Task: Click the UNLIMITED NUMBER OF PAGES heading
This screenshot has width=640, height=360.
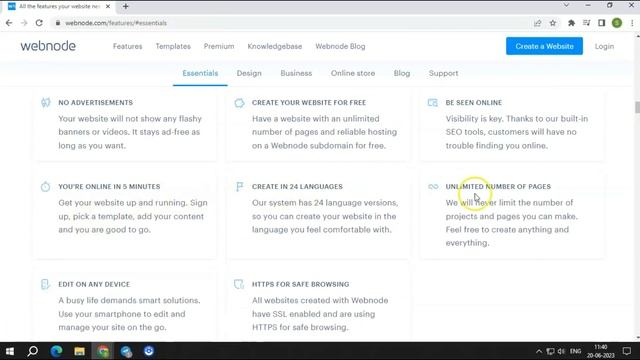Action: point(498,187)
